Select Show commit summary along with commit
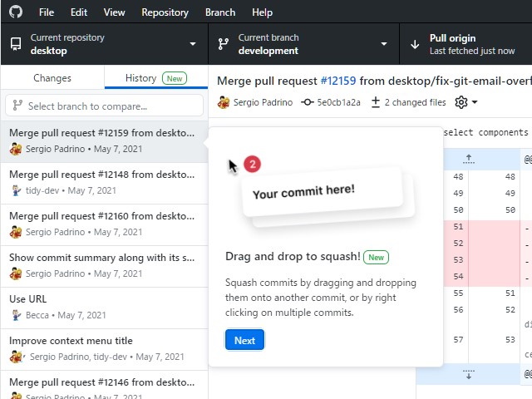This screenshot has height=399, width=532. click(104, 266)
